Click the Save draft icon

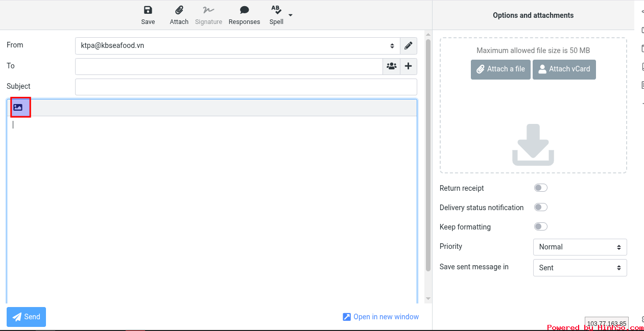pos(148,10)
